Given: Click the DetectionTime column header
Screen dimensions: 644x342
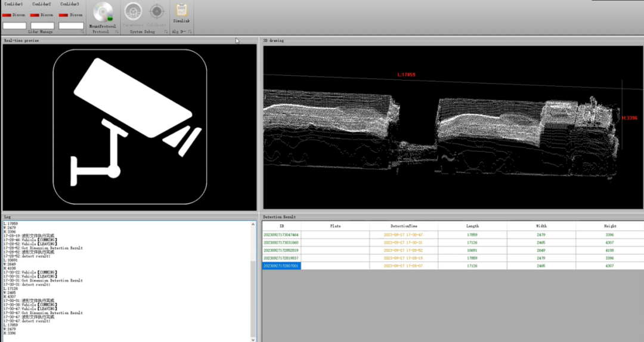Looking at the screenshot, I should (404, 226).
